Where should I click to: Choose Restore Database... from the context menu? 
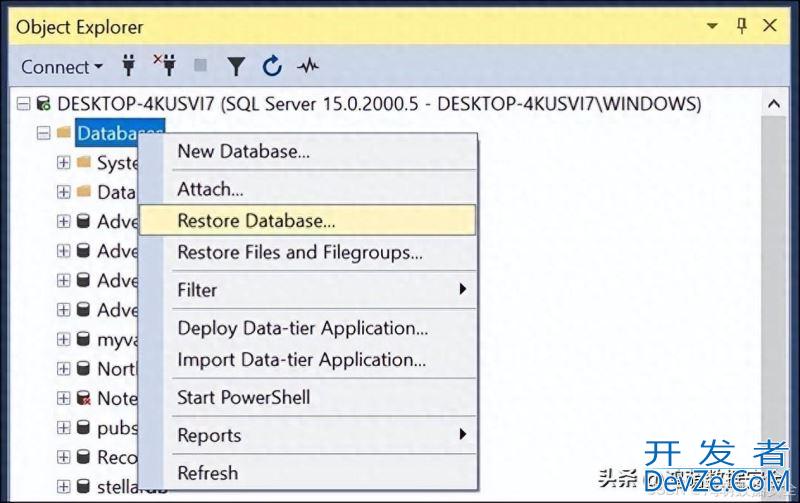tap(256, 221)
